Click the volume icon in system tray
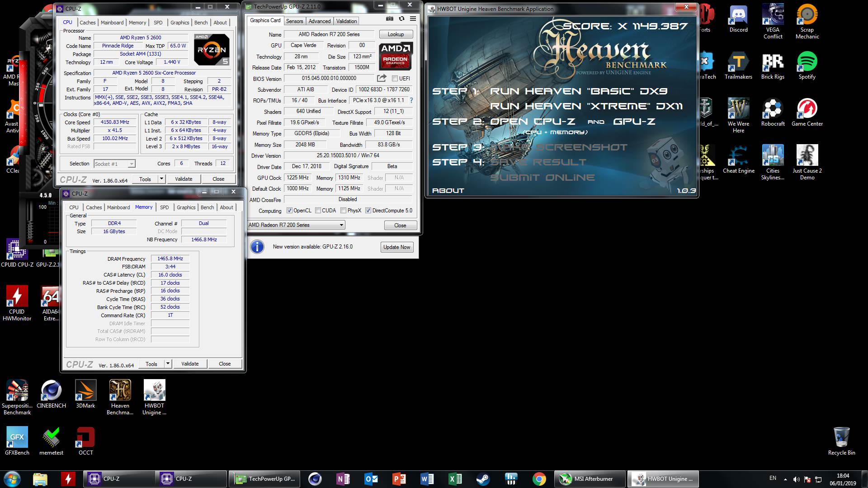This screenshot has width=868, height=488. click(x=796, y=479)
